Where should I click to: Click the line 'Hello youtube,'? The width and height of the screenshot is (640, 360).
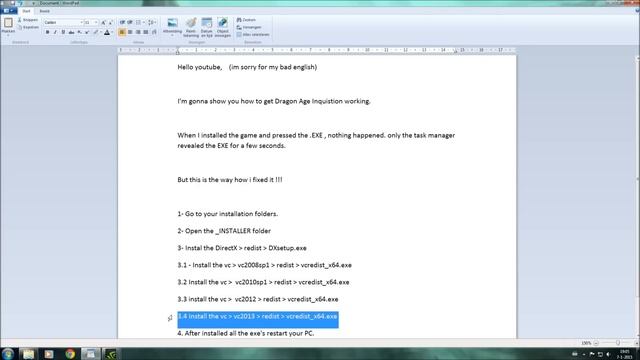pos(200,67)
